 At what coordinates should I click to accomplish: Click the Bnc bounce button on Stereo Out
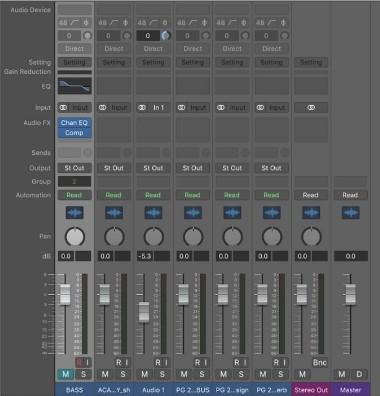319,362
